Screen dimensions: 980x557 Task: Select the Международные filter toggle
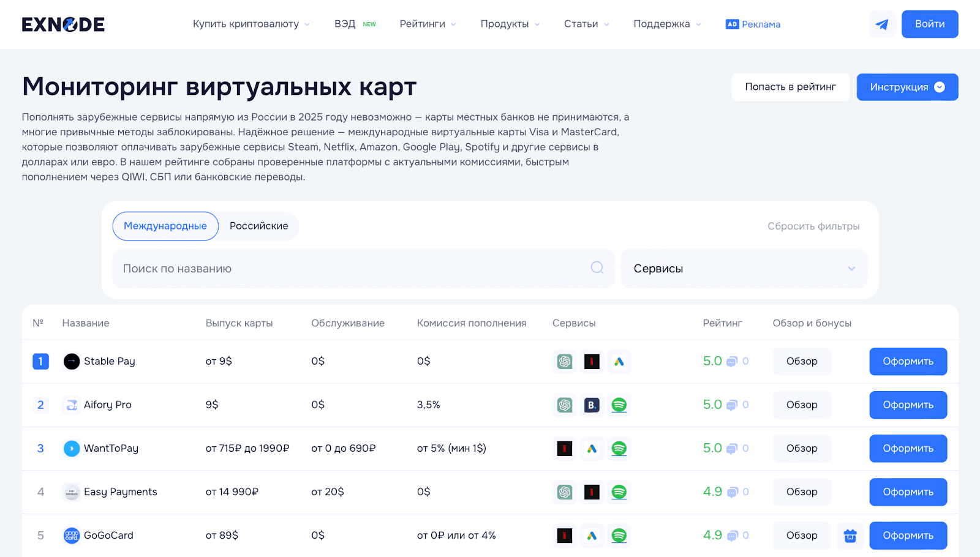coord(165,226)
